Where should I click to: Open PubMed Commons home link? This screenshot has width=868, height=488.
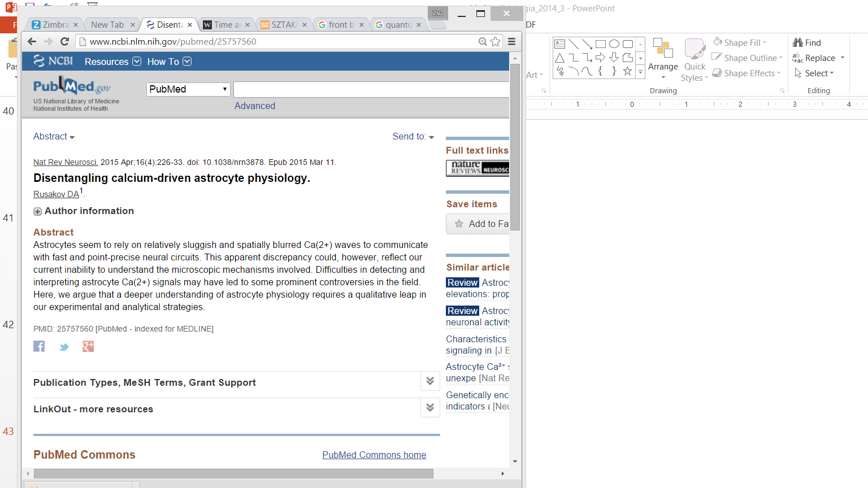coord(374,455)
